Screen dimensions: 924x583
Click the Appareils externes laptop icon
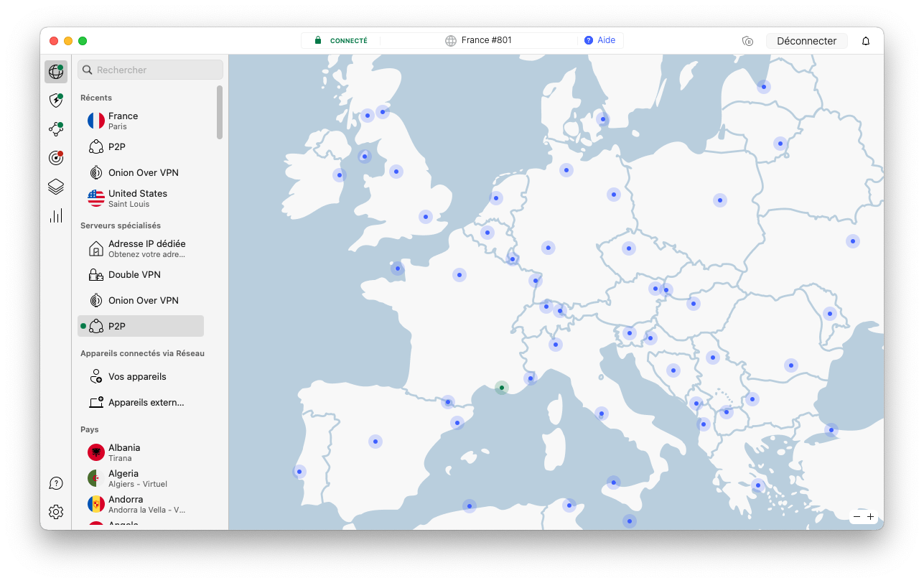pyautogui.click(x=96, y=402)
